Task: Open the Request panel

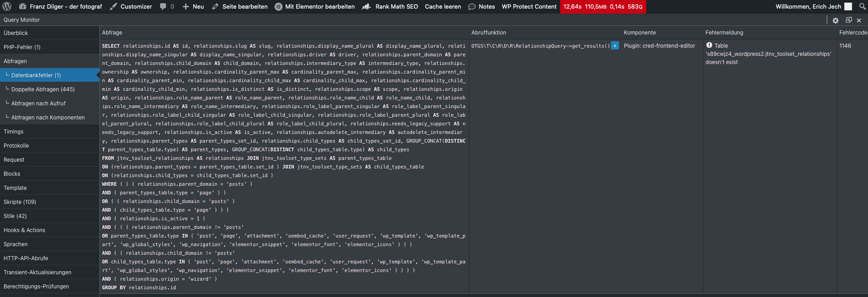Action: point(49,159)
